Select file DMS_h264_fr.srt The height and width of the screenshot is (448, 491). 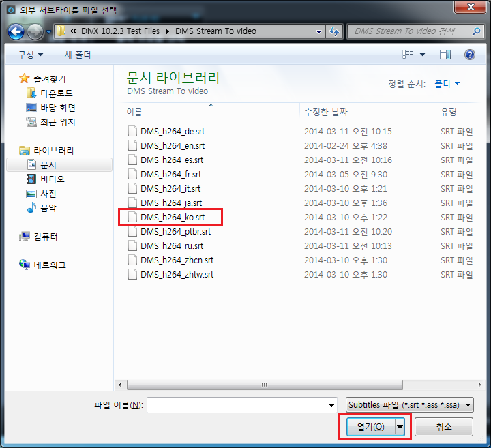tap(170, 175)
